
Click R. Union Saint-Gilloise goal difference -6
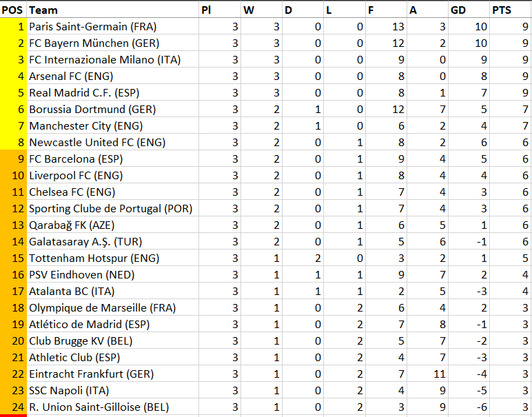point(469,407)
